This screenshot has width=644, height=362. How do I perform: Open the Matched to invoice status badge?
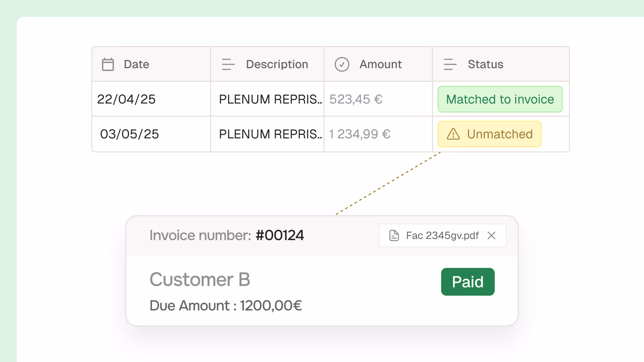[500, 99]
